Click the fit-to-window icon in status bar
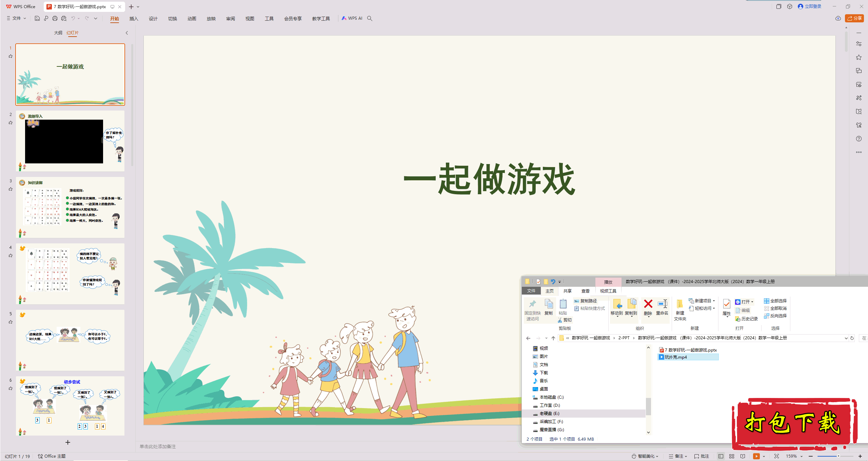This screenshot has height=461, width=868. 776,456
